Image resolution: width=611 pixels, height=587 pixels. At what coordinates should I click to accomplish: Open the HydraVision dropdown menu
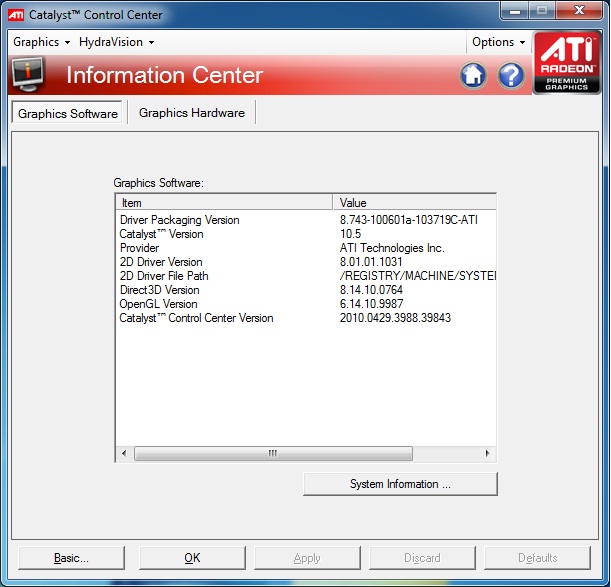(x=116, y=42)
